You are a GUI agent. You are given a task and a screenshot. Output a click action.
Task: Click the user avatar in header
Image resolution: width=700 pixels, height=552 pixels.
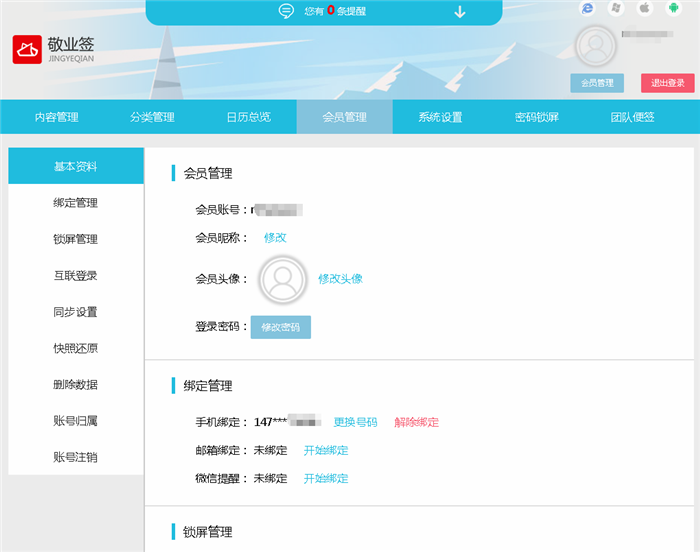[x=597, y=47]
